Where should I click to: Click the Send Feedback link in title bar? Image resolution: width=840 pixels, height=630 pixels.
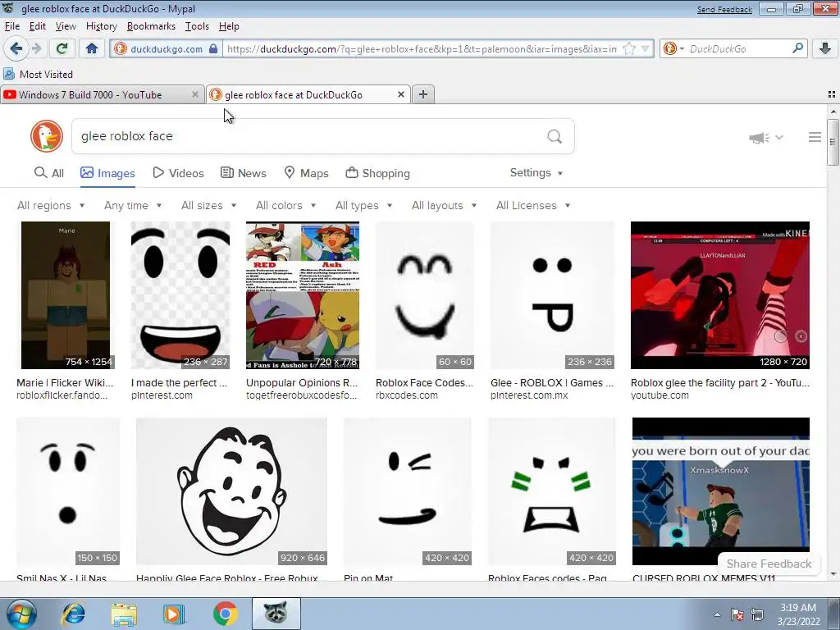pyautogui.click(x=724, y=9)
